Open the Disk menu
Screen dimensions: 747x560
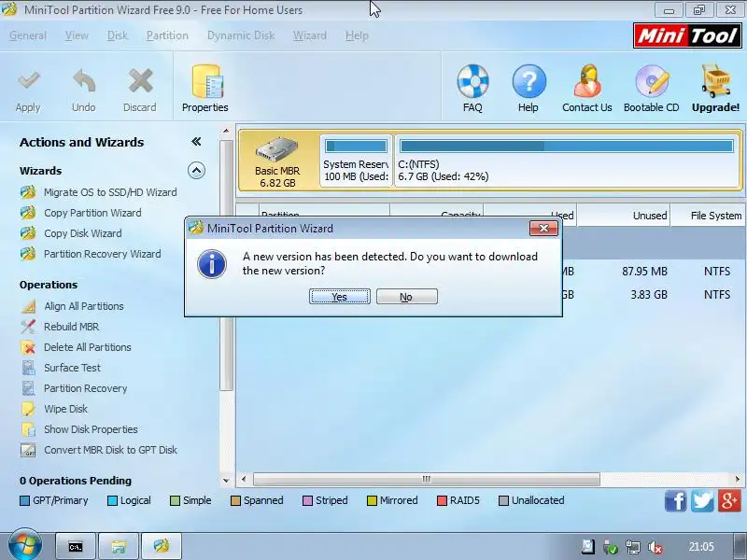pyautogui.click(x=118, y=35)
